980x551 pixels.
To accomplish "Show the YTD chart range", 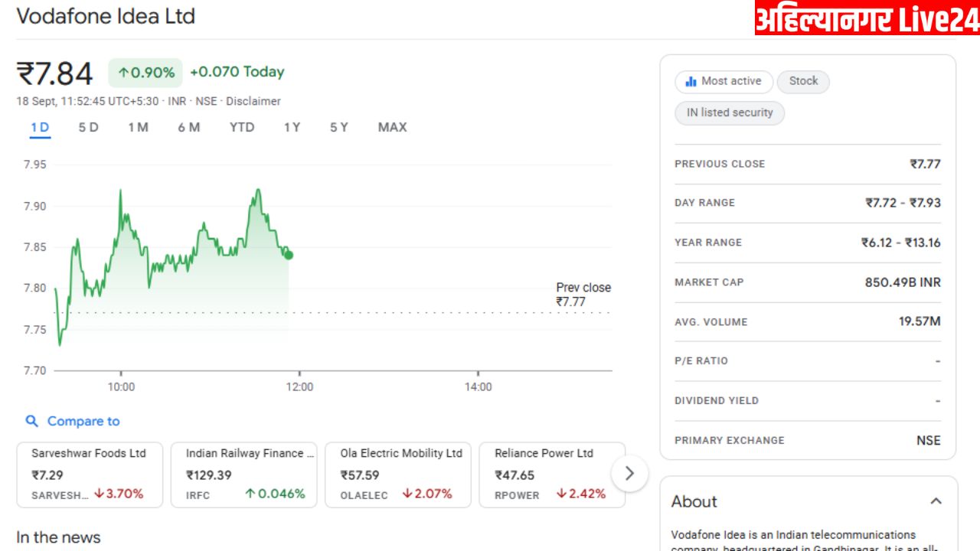I will [242, 127].
